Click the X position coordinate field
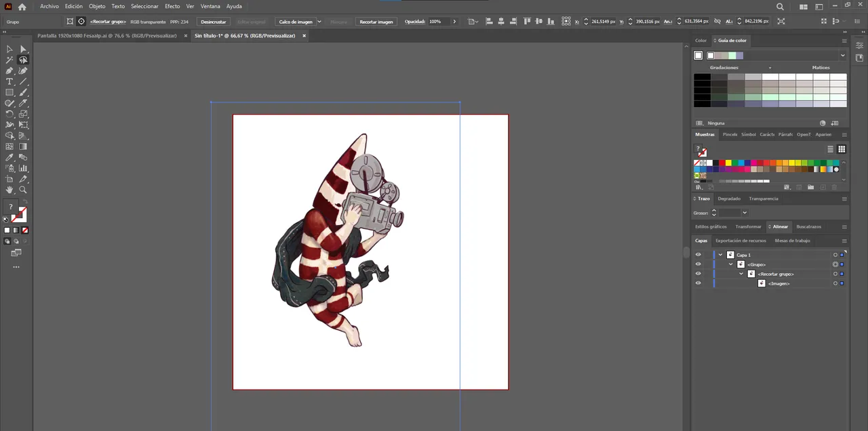The height and width of the screenshot is (431, 868). (x=602, y=22)
